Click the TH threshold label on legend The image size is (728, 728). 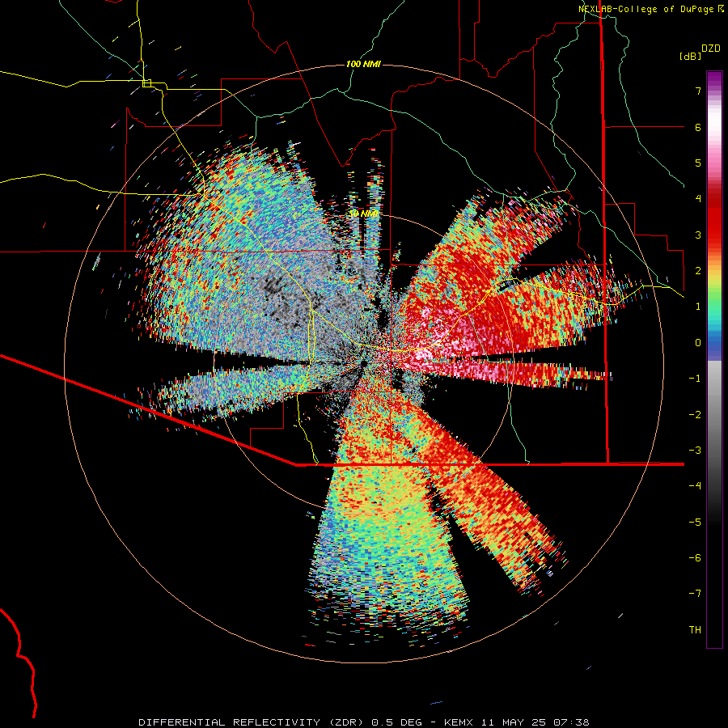[x=695, y=630]
